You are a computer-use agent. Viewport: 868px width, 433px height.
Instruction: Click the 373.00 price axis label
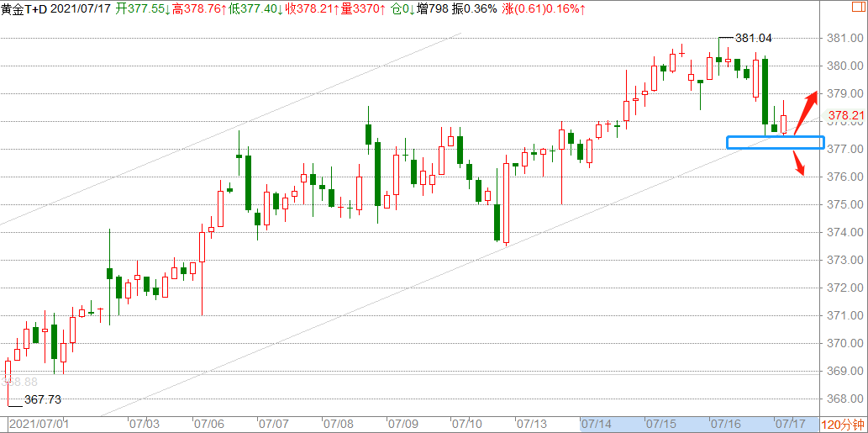tap(843, 260)
